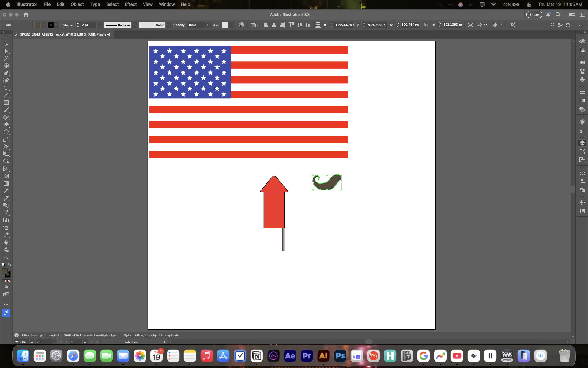This screenshot has height=368, width=588.
Task: Open the Uniform width profile dropdown
Action: 134,25
